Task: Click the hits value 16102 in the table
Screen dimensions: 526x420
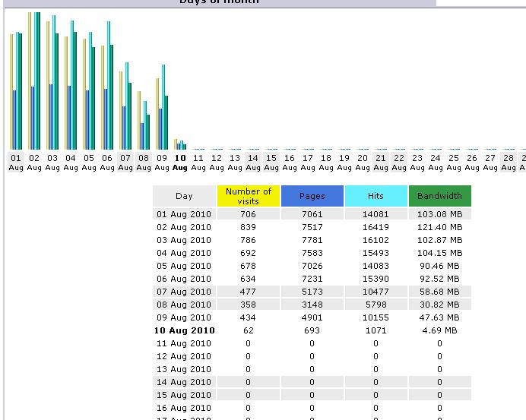Action: [375, 240]
